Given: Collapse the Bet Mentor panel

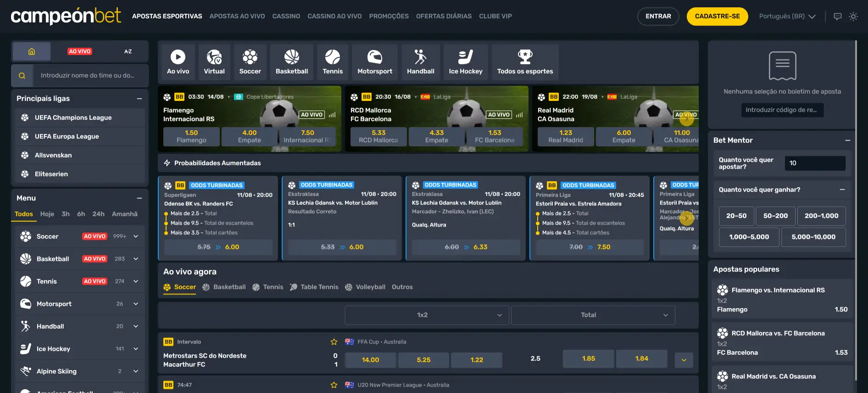Looking at the screenshot, I should 848,140.
